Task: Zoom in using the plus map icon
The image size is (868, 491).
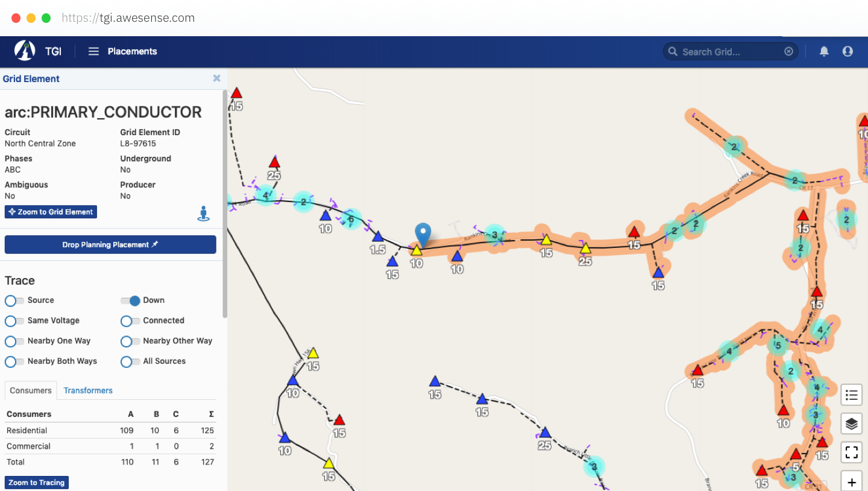Action: point(851,481)
